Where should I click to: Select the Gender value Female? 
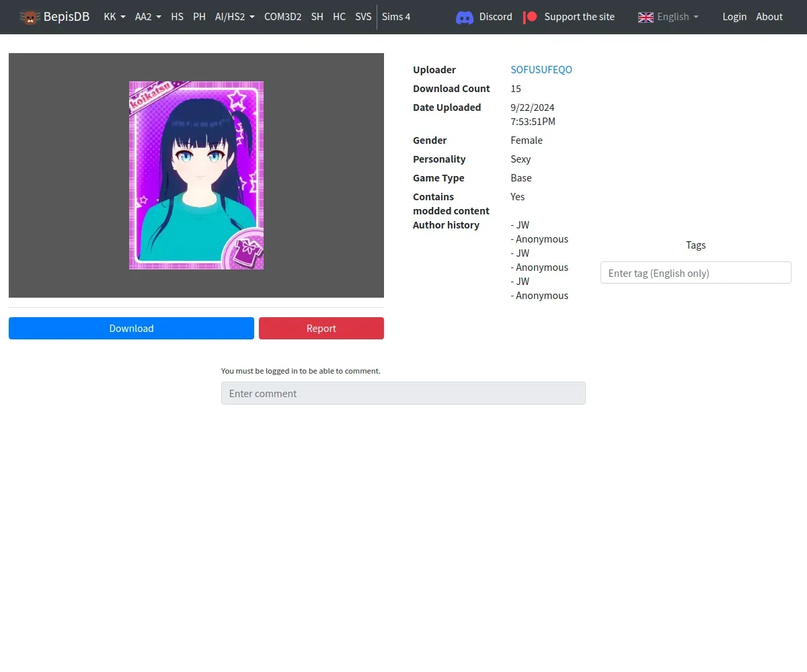pos(527,140)
